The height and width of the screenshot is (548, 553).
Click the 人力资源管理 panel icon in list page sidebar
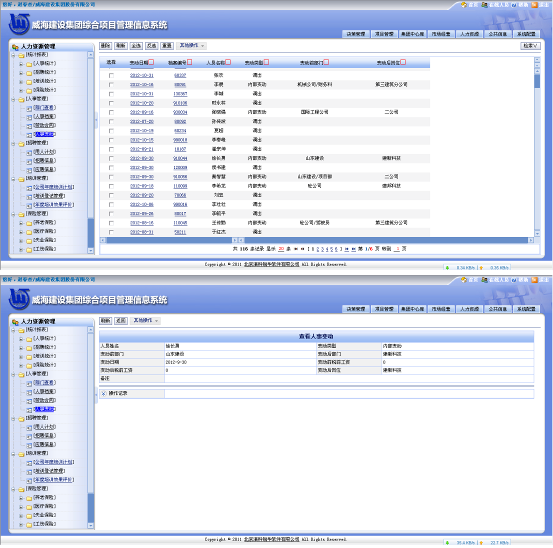tap(15, 47)
